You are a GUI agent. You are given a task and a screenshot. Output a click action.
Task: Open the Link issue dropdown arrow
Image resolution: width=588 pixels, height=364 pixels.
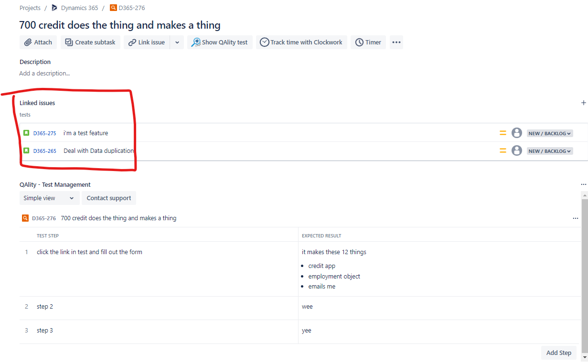point(177,42)
